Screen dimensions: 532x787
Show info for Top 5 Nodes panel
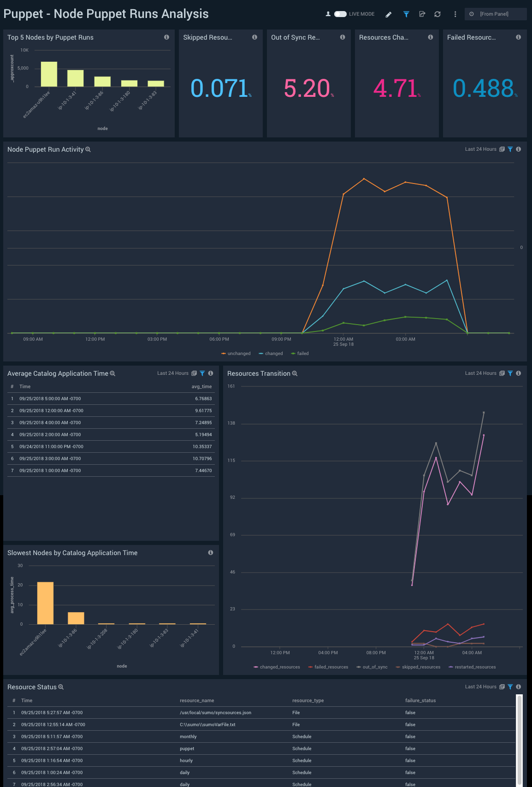[x=166, y=37]
